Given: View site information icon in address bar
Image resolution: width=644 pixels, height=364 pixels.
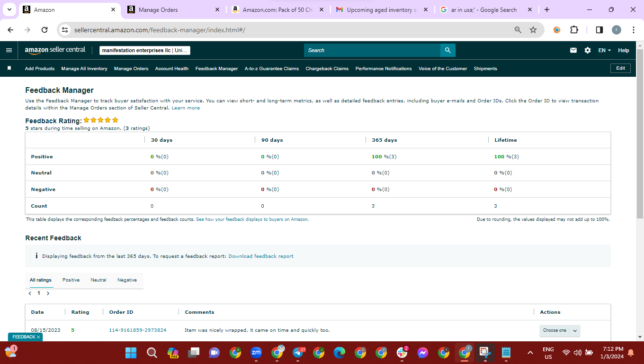Looking at the screenshot, I should pos(65,30).
